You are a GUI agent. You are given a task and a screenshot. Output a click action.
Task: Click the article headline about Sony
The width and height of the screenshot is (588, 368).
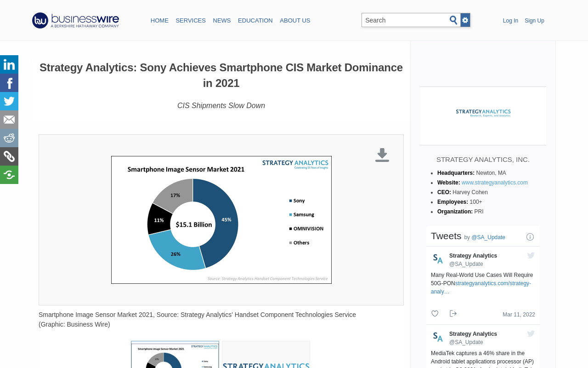(x=221, y=75)
